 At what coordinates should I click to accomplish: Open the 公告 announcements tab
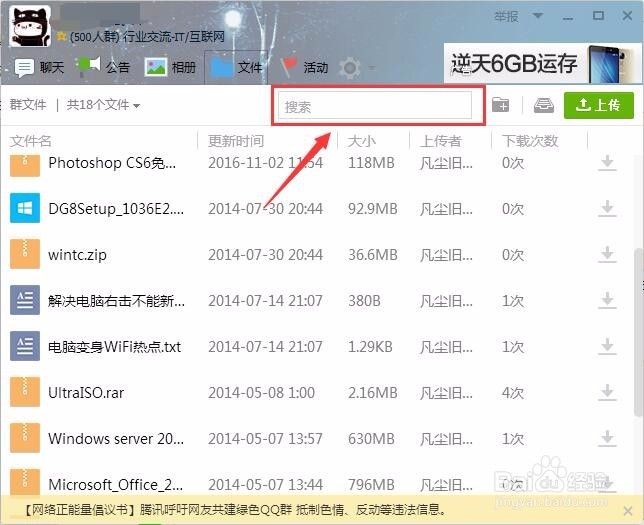104,67
